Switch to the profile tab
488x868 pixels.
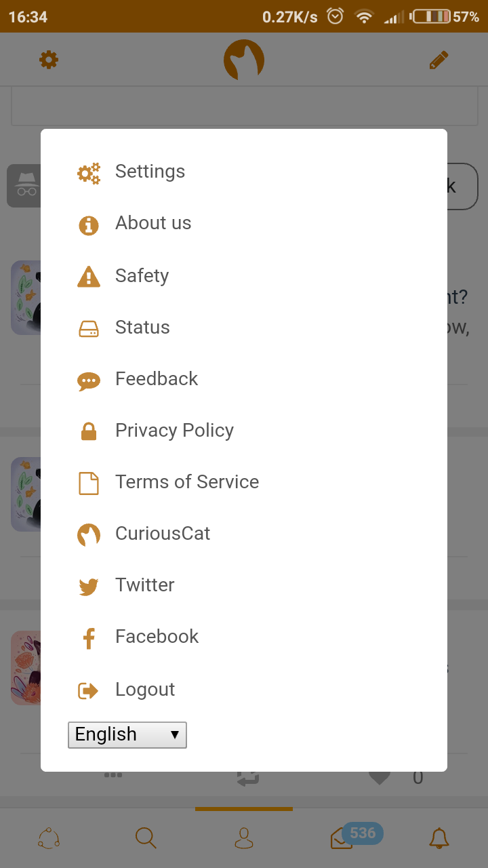point(244,839)
